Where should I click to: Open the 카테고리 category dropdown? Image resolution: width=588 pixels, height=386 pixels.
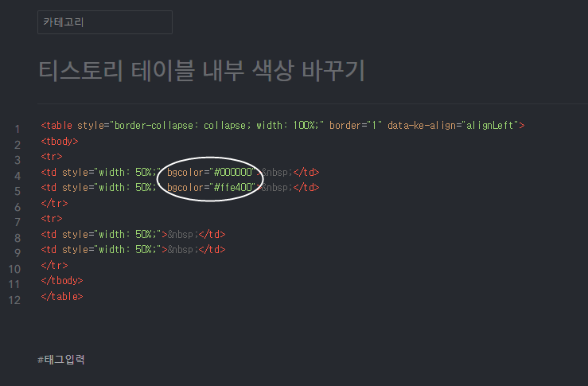click(x=105, y=22)
